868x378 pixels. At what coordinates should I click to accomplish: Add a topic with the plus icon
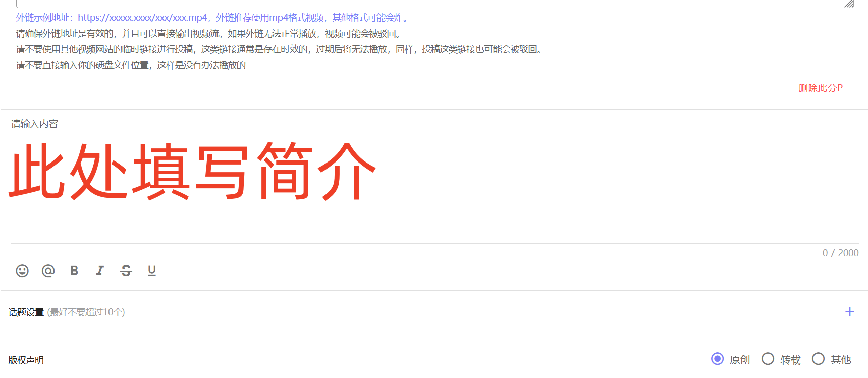click(850, 312)
